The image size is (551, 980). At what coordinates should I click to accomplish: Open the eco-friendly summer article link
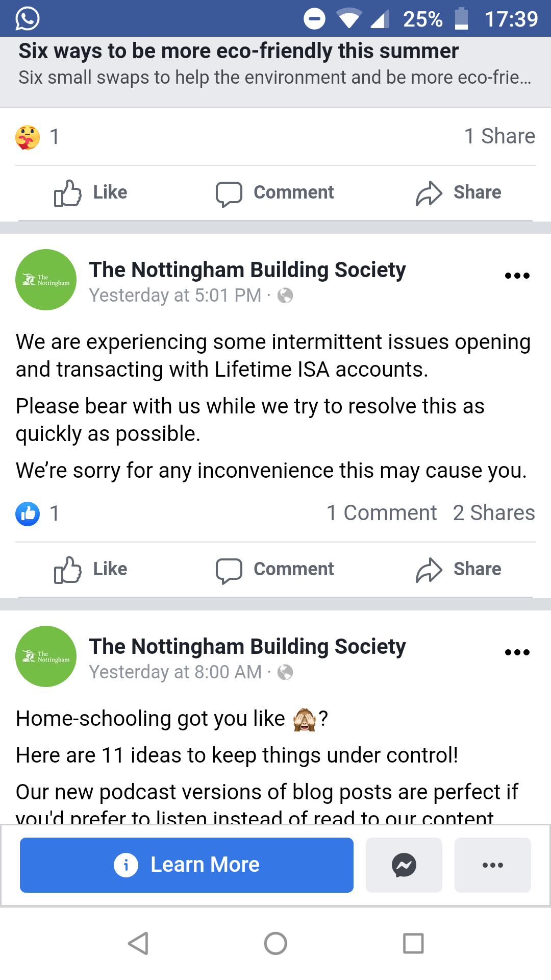(239, 52)
